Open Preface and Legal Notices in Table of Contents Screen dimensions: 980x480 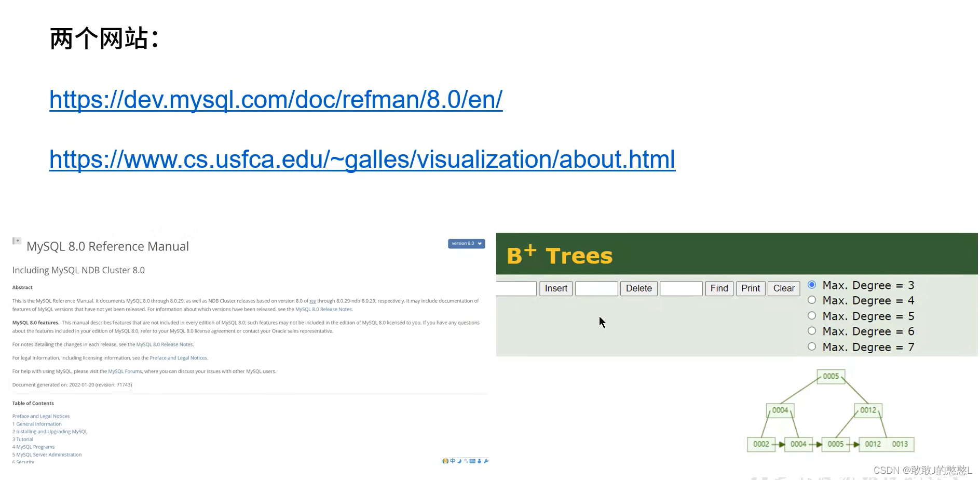pyautogui.click(x=41, y=416)
